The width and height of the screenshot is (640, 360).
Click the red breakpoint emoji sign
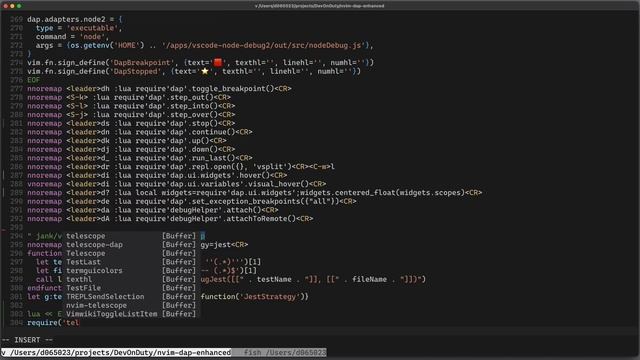coord(218,62)
